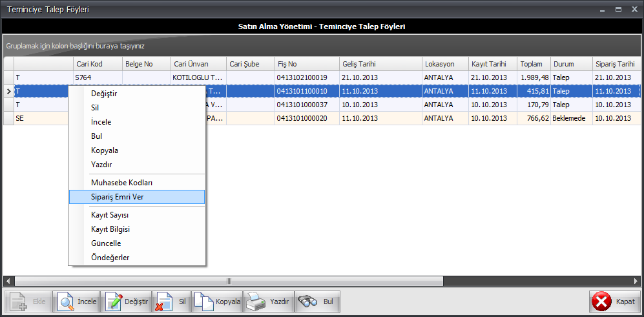Click the horizontal scrollbar left arrow

coord(8,281)
